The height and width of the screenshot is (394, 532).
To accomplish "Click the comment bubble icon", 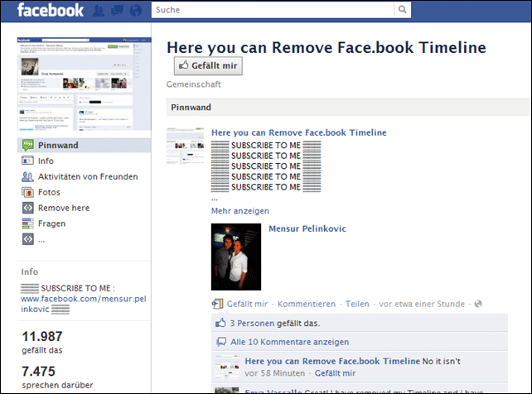I will 221,342.
